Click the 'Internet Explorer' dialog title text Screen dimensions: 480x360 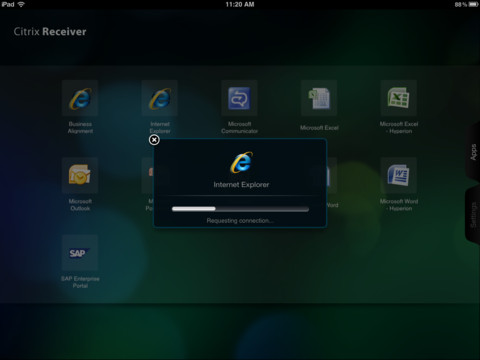(241, 185)
